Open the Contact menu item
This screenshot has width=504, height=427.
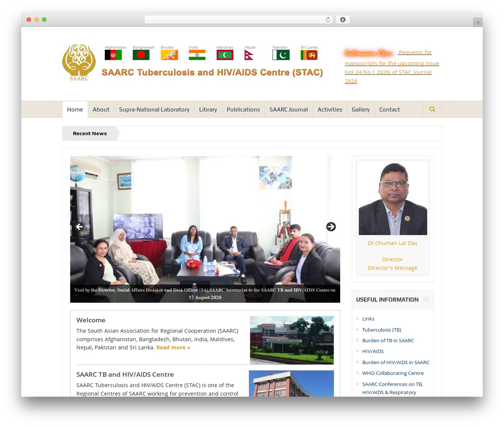click(x=389, y=110)
